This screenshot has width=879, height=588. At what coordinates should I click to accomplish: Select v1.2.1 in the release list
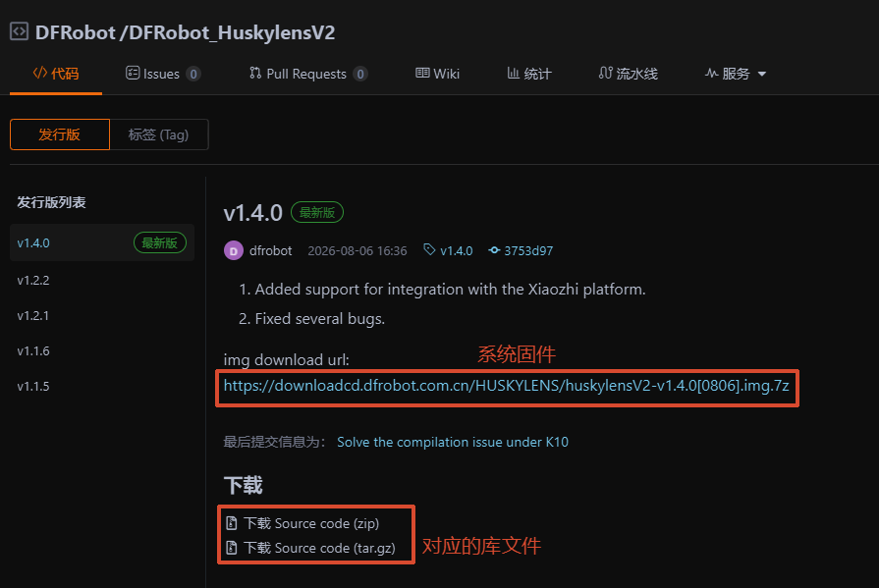[x=33, y=315]
